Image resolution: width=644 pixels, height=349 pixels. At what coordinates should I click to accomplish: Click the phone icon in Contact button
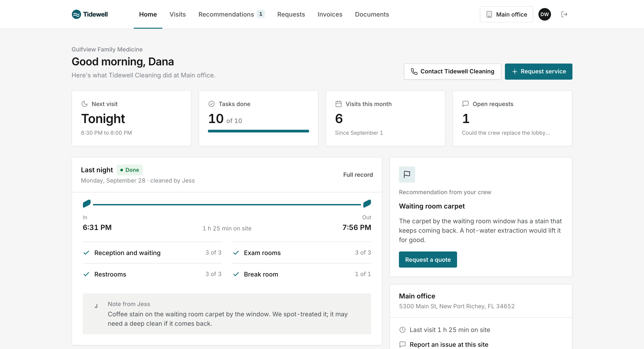pyautogui.click(x=414, y=72)
